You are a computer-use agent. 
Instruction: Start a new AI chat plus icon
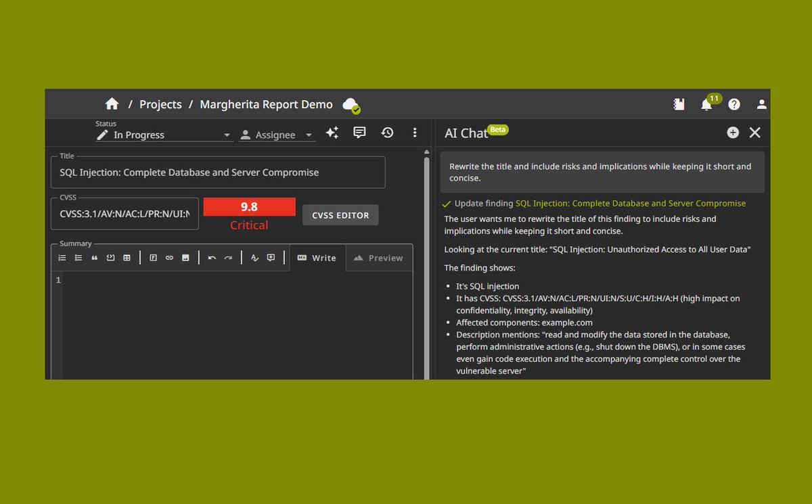click(733, 133)
